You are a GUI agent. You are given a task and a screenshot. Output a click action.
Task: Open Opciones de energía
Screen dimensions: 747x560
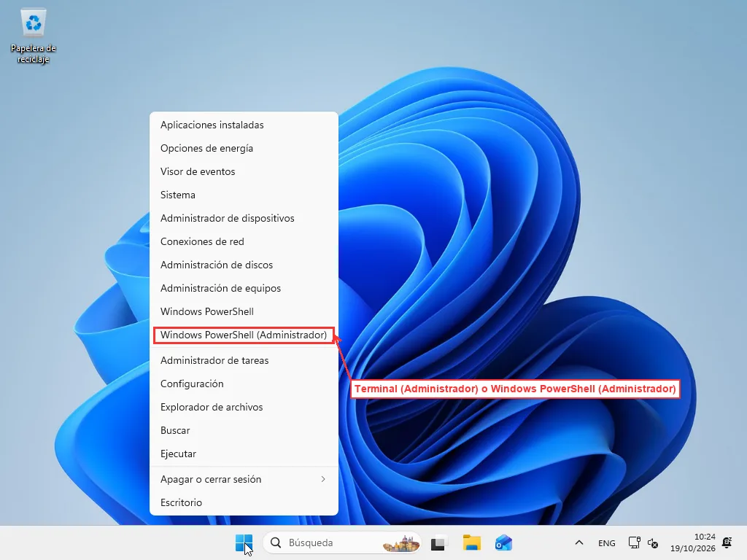pyautogui.click(x=244, y=148)
